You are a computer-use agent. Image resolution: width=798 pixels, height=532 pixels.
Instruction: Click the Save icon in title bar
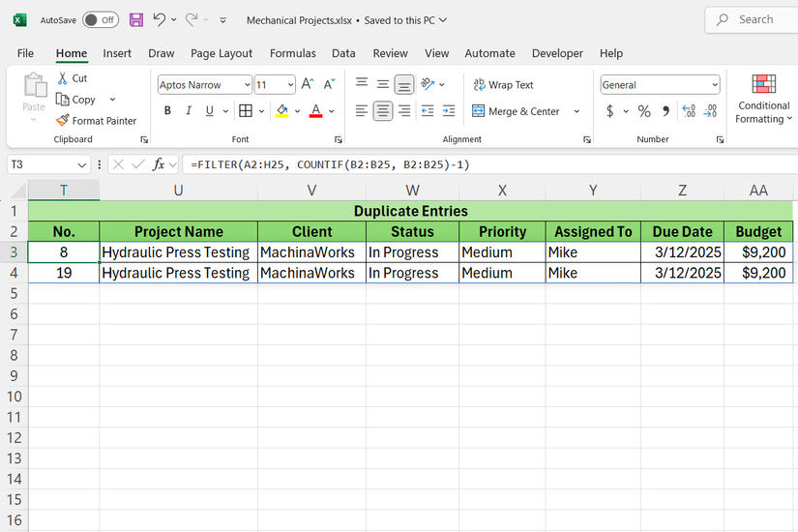pyautogui.click(x=135, y=19)
